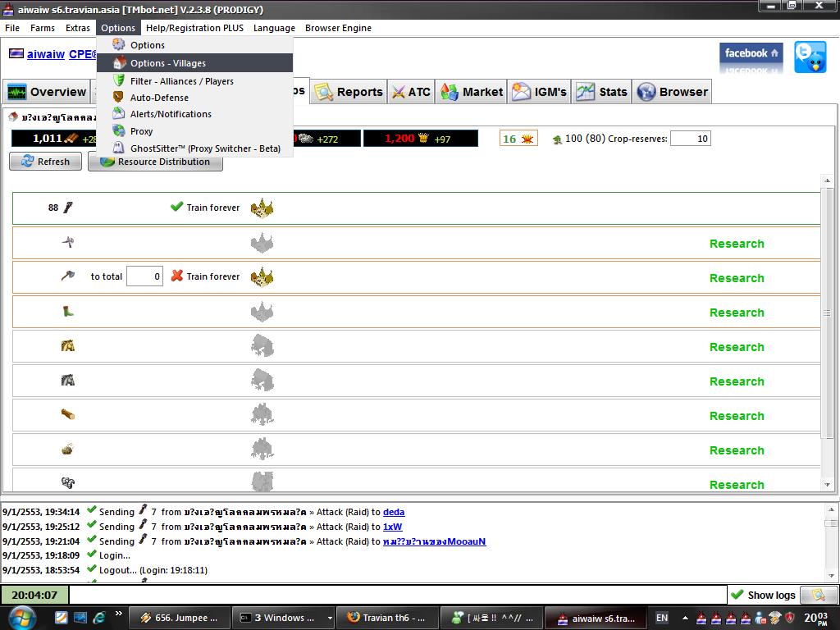
Task: Select Proxy menu entry
Action: tap(195, 131)
